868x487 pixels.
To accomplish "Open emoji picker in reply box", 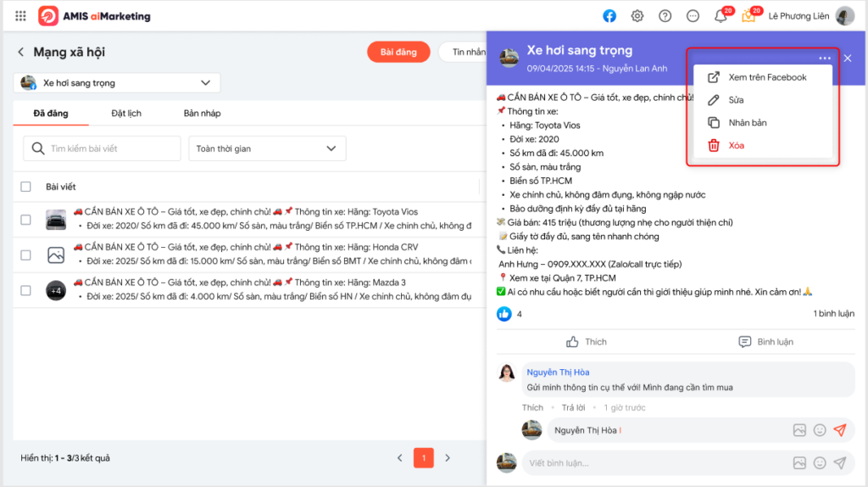I will point(820,430).
